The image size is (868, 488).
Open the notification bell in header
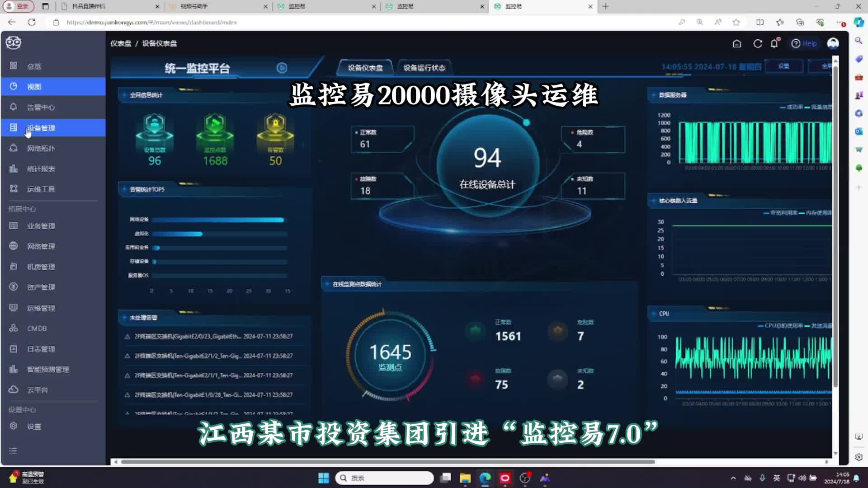click(x=775, y=43)
